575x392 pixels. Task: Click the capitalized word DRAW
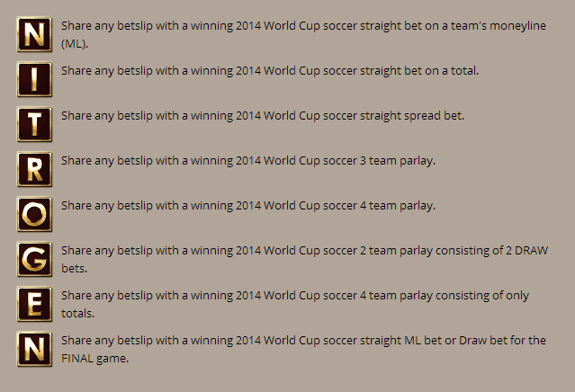[x=532, y=251]
